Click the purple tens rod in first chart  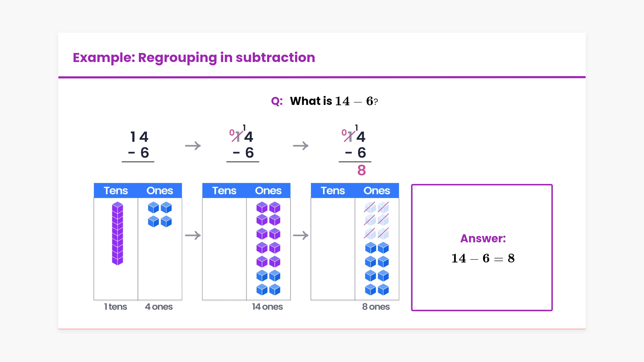point(117,233)
